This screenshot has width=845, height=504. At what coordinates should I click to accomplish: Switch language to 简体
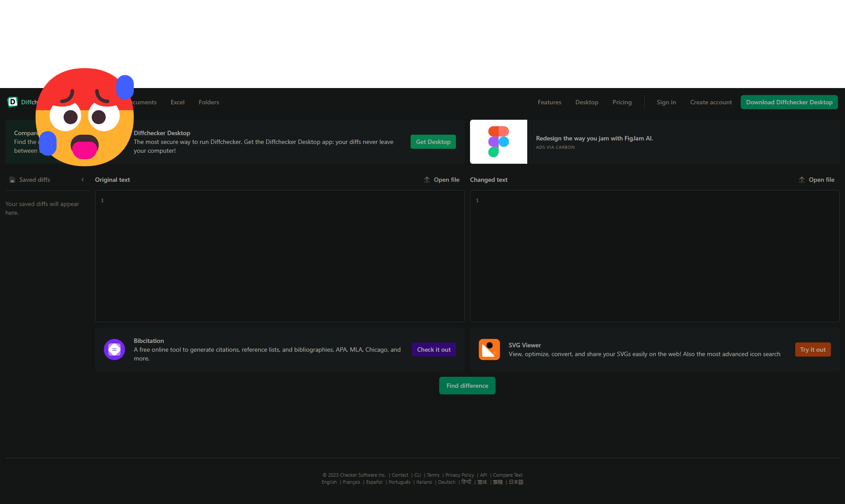[x=482, y=482]
